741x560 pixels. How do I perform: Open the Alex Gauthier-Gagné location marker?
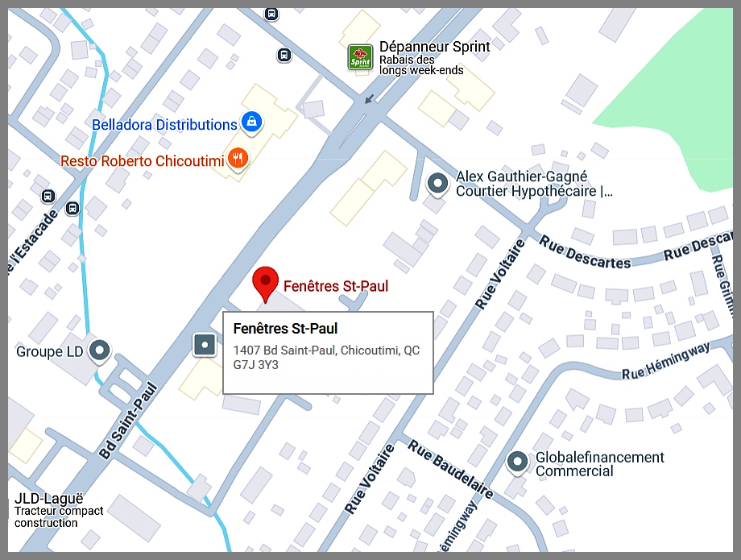[x=437, y=184]
